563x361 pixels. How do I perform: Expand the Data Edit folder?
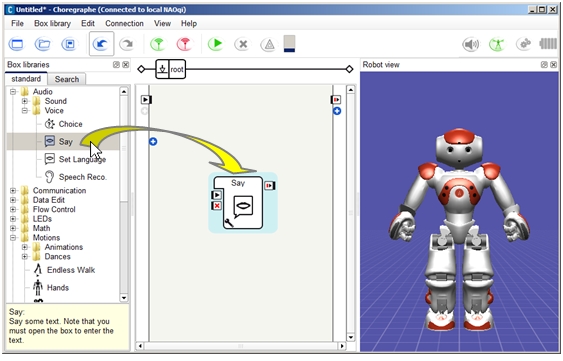pos(13,200)
